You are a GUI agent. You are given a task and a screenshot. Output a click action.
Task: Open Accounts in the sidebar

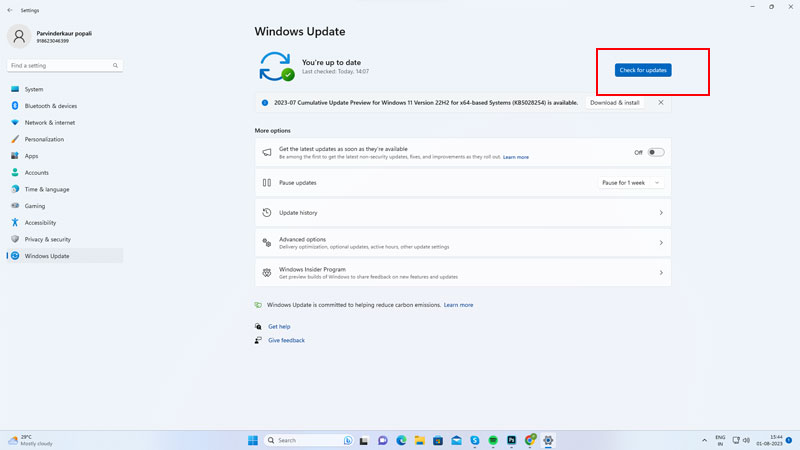click(x=65, y=172)
